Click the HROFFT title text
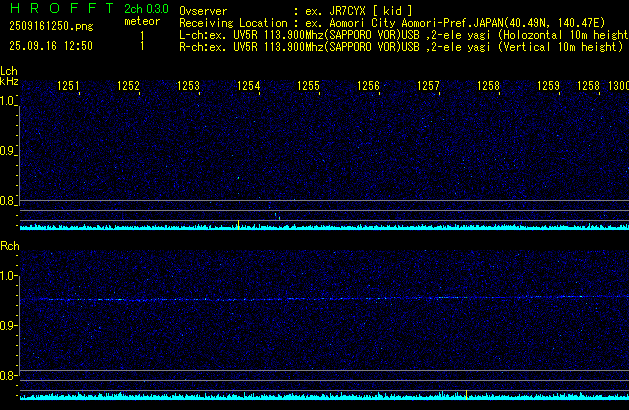 point(62,8)
